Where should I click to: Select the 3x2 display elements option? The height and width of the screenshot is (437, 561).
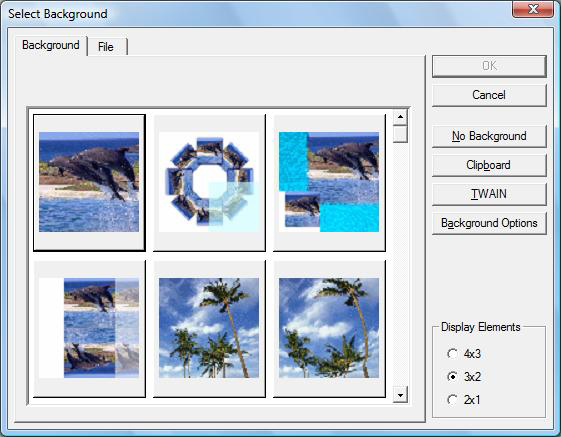tap(464, 377)
